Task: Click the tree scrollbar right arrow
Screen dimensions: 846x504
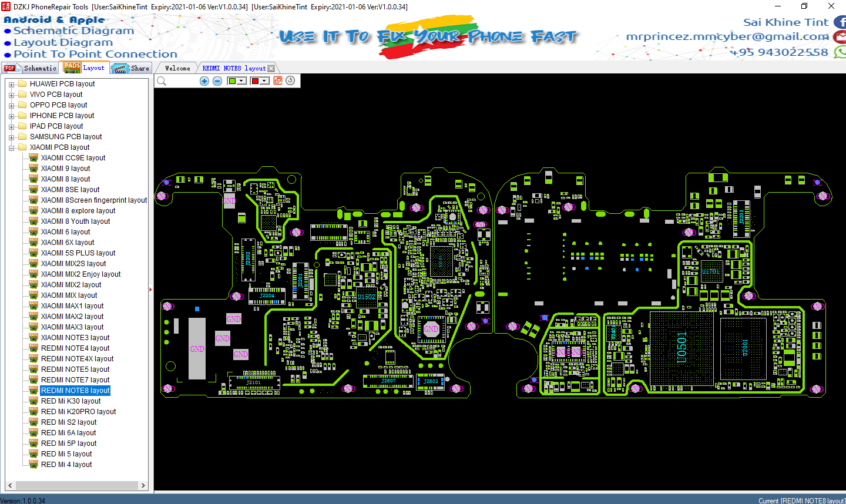Action: (143, 485)
